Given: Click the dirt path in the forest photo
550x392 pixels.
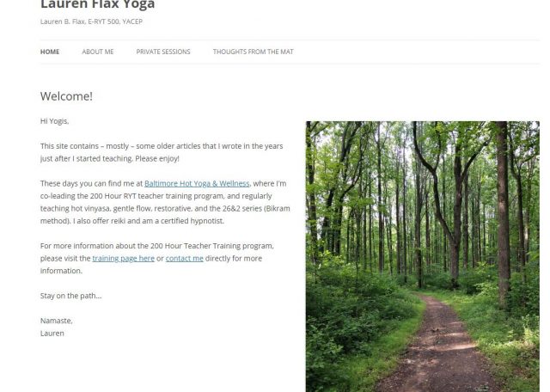Looking at the screenshot, I should [x=440, y=347].
